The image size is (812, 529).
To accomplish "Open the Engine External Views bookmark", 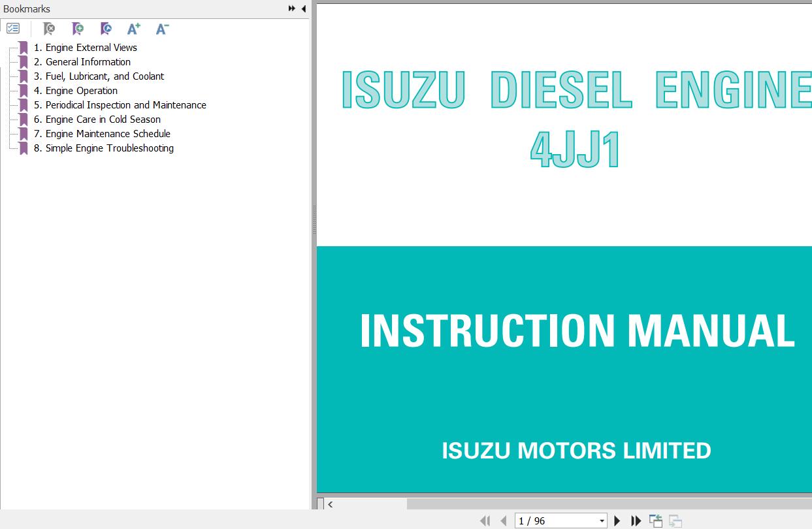I will coord(91,47).
